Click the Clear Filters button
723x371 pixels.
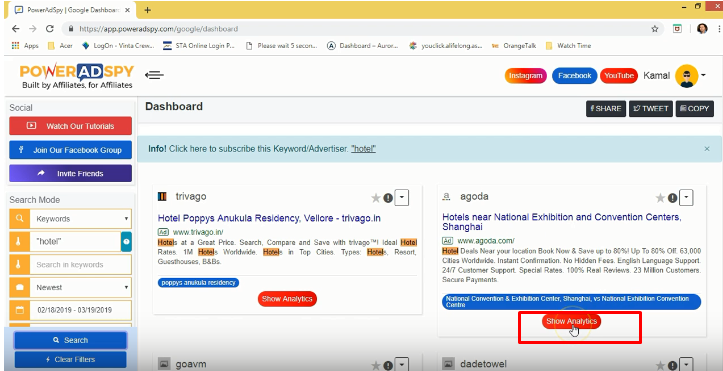tap(70, 359)
